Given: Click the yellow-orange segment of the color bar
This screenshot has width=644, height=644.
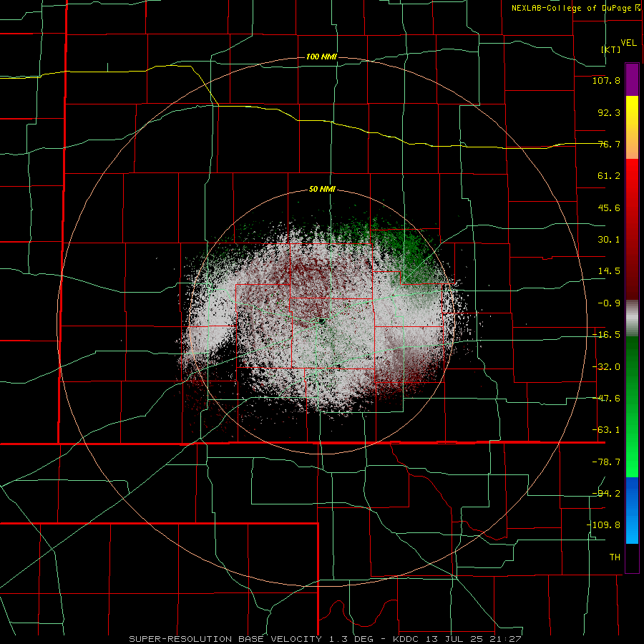Looking at the screenshot, I should pos(632,127).
